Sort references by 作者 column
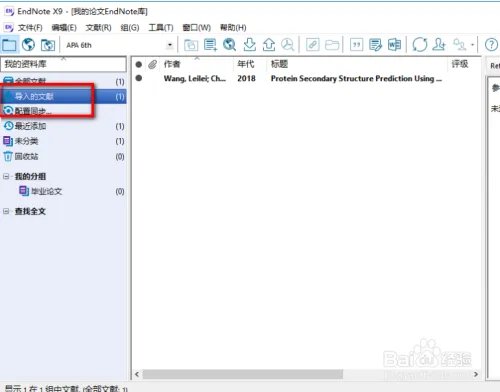 coord(172,64)
